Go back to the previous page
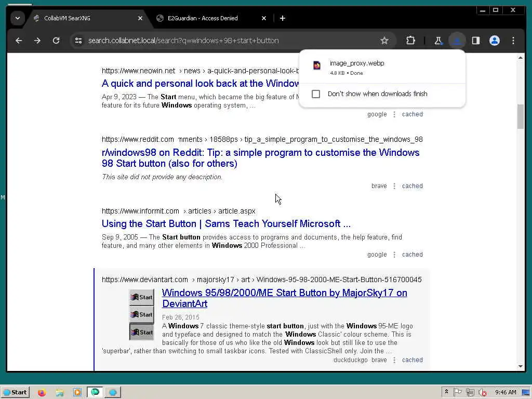Image resolution: width=532 pixels, height=399 pixels. (x=19, y=41)
